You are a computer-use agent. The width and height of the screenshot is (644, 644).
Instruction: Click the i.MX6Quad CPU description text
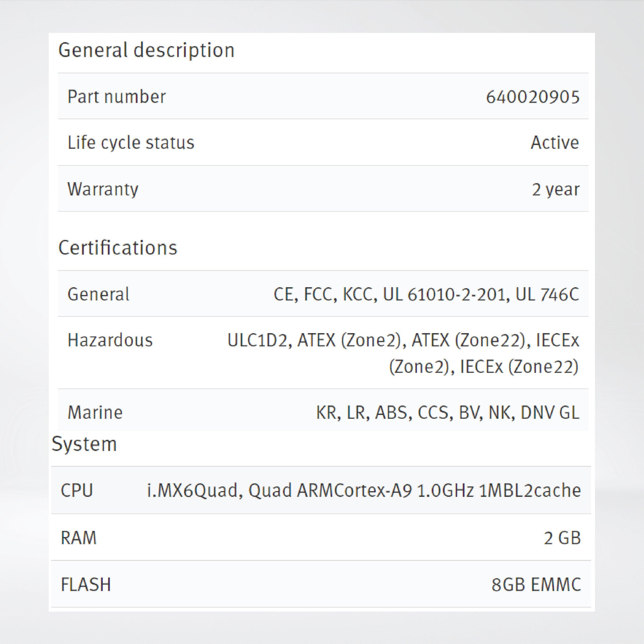tap(364, 491)
